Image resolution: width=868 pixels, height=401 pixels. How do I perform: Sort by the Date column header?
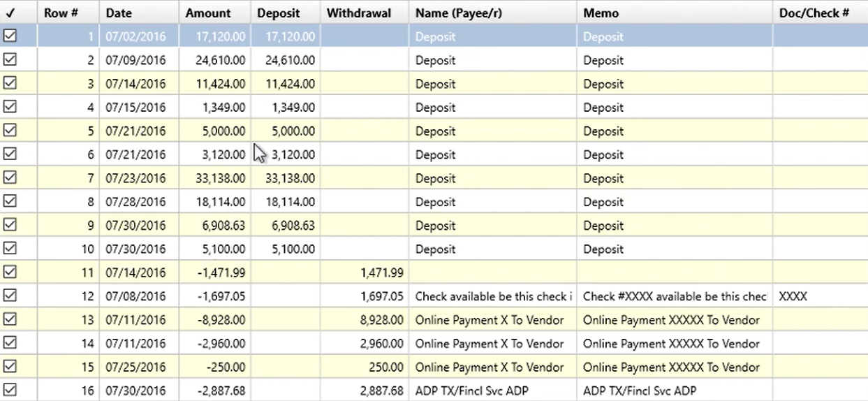(x=139, y=13)
